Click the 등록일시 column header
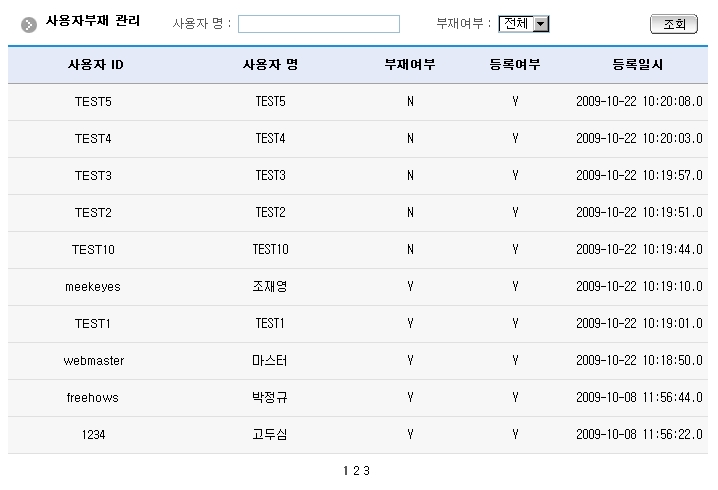The image size is (718, 490). pyautogui.click(x=638, y=65)
